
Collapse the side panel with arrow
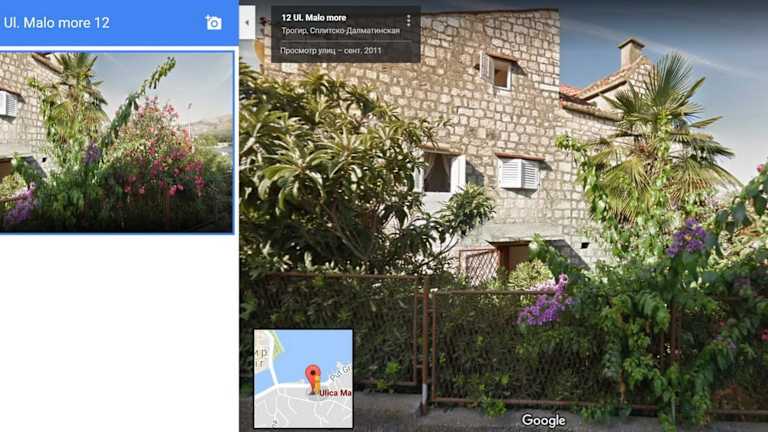pyautogui.click(x=247, y=23)
